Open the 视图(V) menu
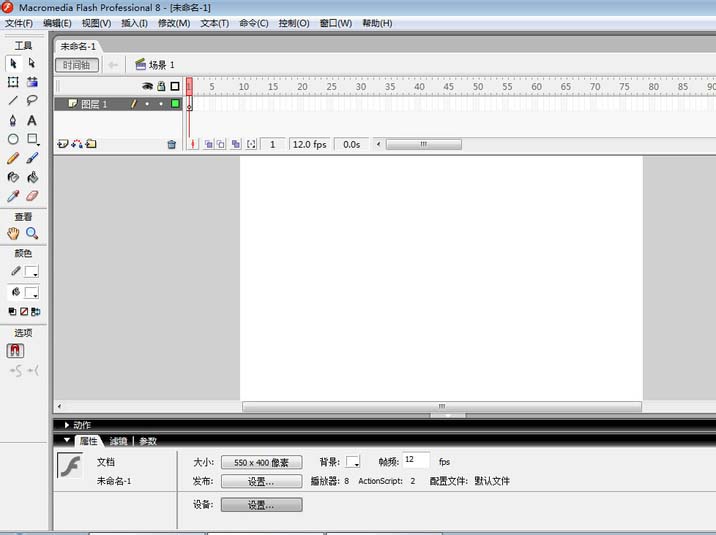716x535 pixels. coord(96,23)
